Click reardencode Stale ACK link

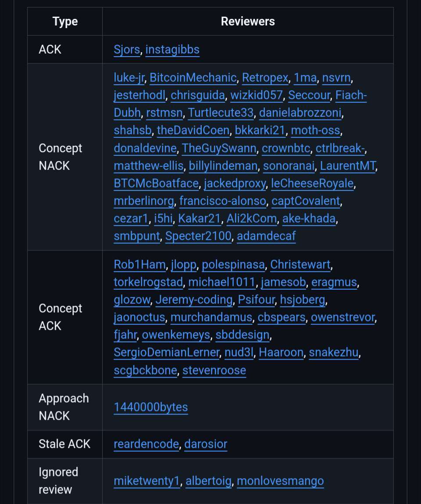[146, 444]
